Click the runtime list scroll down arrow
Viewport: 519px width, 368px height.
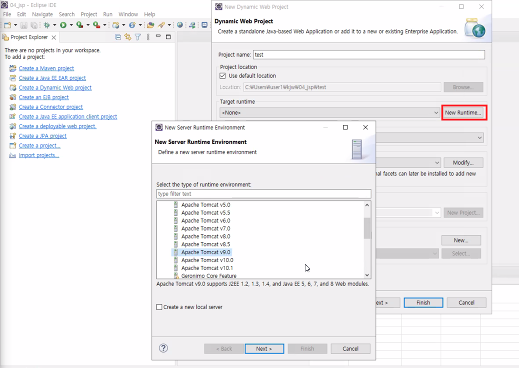click(367, 275)
